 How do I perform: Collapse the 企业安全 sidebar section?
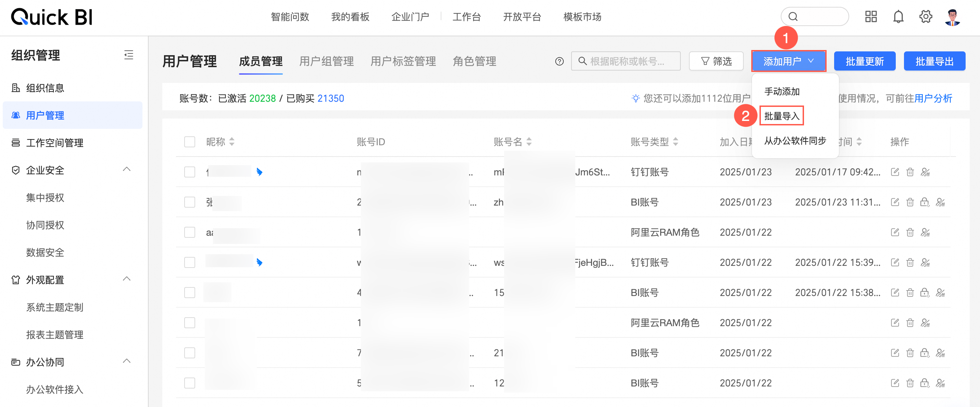(x=127, y=170)
